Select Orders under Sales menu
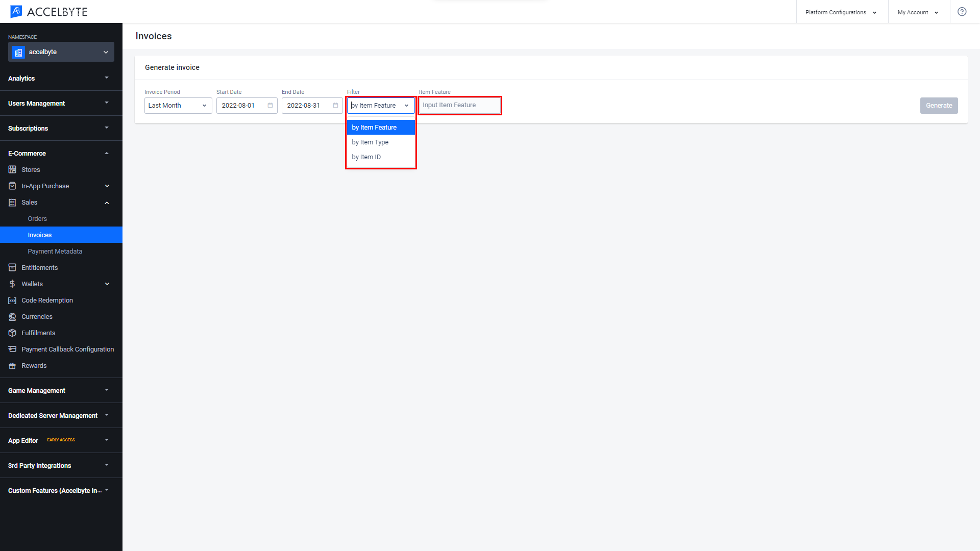 click(x=37, y=219)
